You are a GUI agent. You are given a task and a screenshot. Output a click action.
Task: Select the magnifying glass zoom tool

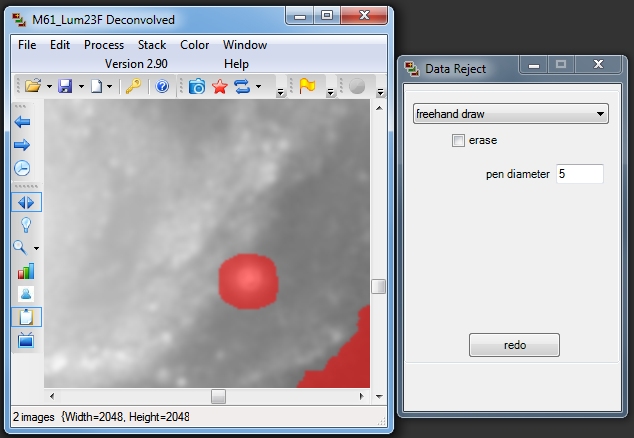coord(20,247)
